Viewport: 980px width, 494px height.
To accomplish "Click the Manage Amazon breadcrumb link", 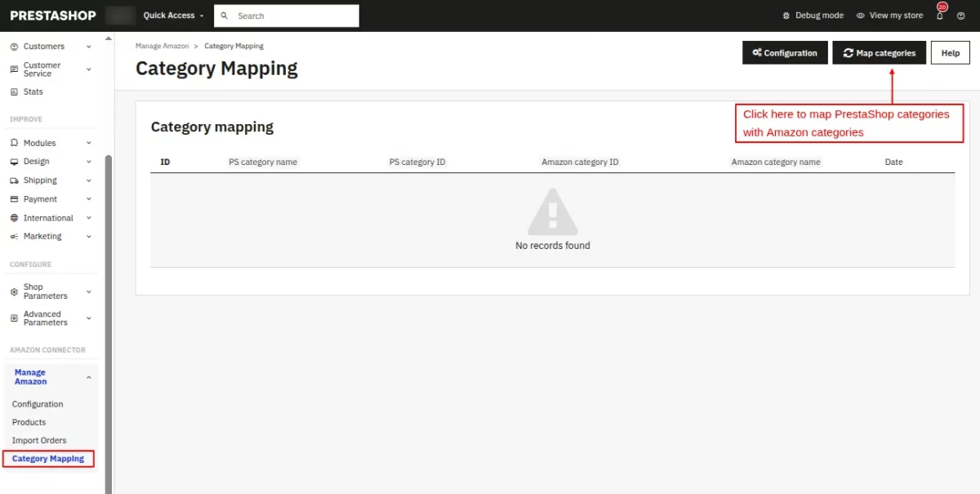I will [163, 46].
